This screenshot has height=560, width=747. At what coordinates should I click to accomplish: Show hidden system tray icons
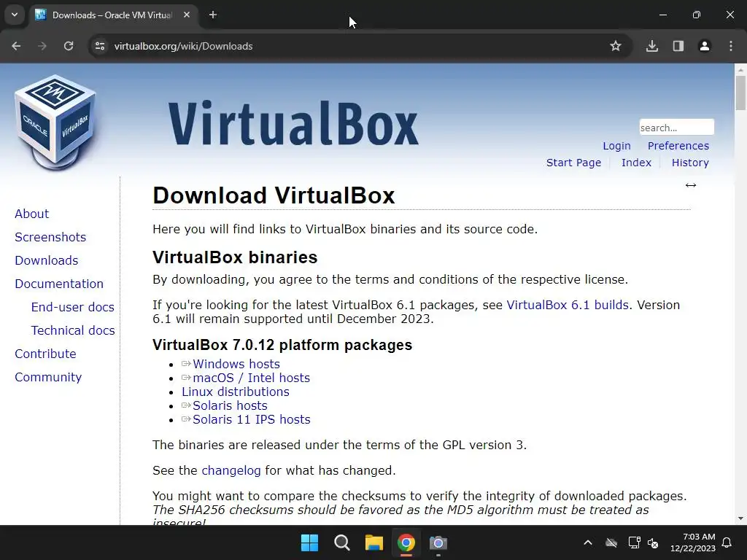pyautogui.click(x=588, y=542)
